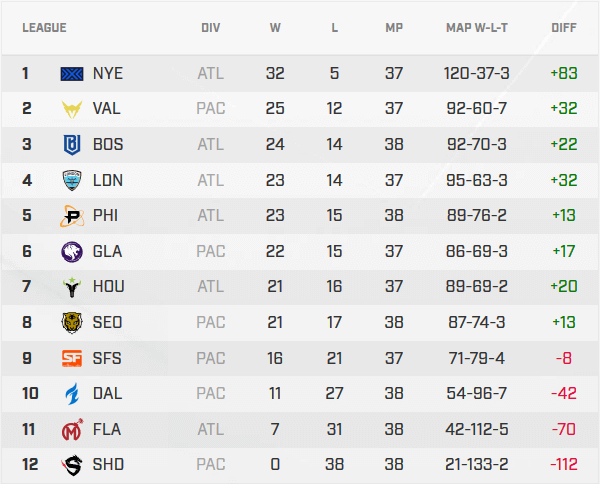Click the MP column header
Screen dimensions: 600x484
[x=394, y=27]
